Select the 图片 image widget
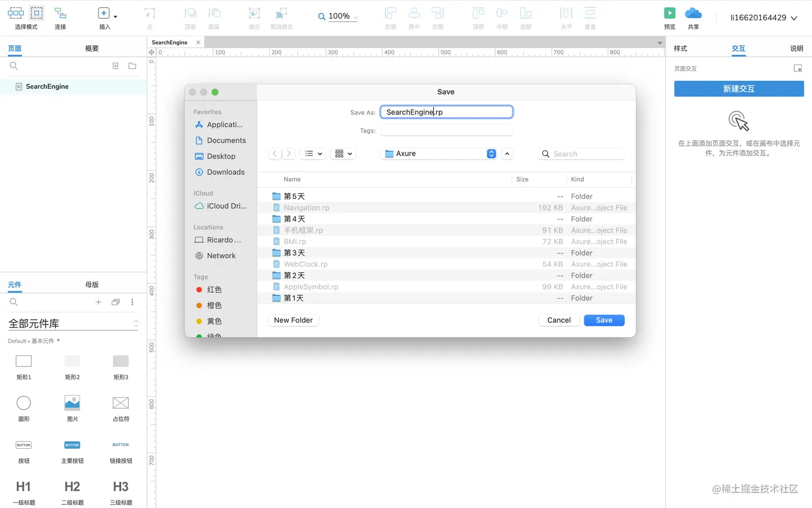The height and width of the screenshot is (508, 812). [72, 409]
